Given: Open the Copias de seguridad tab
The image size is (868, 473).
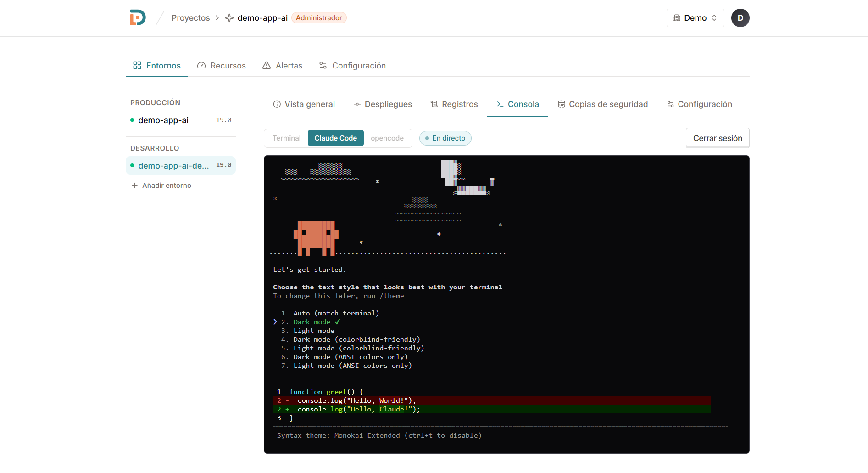Looking at the screenshot, I should tap(603, 104).
